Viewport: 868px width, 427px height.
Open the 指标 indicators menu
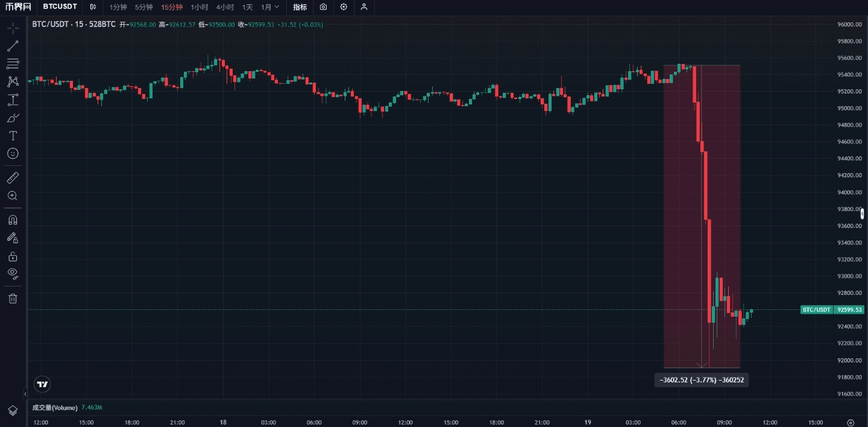click(300, 7)
